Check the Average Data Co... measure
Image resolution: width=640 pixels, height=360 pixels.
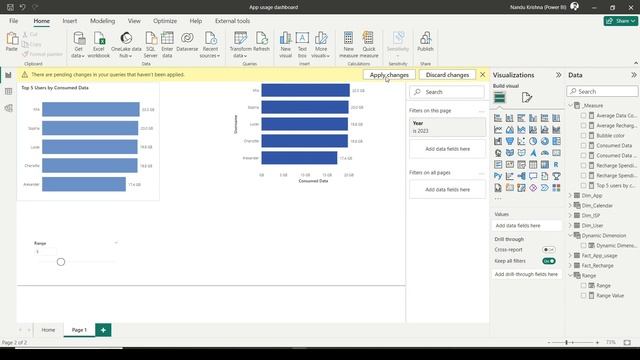tap(583, 116)
